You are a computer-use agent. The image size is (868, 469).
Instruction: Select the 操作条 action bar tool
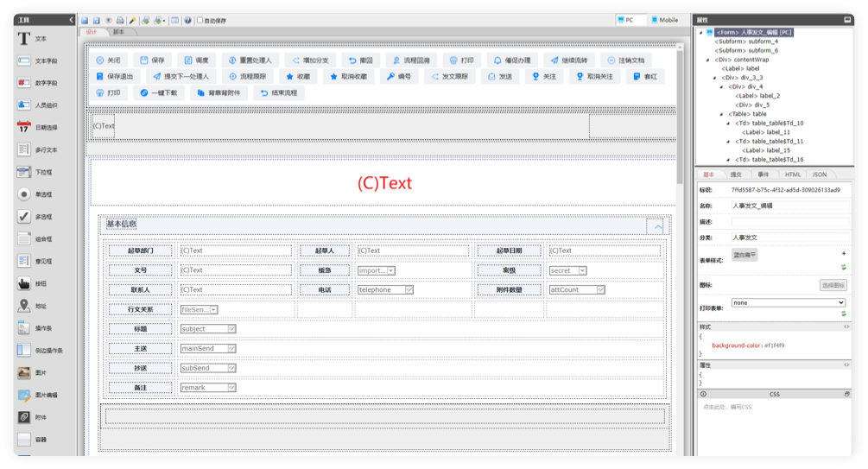[35, 328]
